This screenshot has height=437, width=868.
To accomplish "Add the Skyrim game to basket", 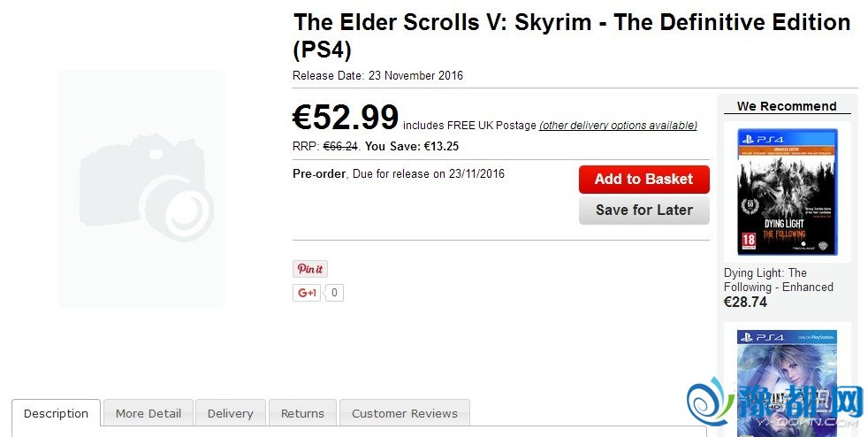I will (x=643, y=179).
